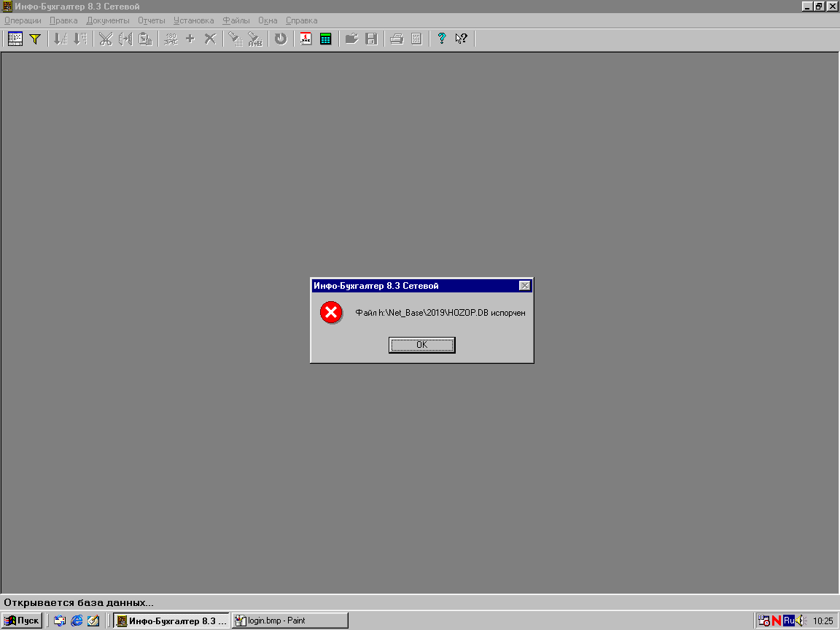Image resolution: width=840 pixels, height=630 pixels.
Task: Switch to Инфо-Бухгалтер 8.3 taskbar button
Action: click(171, 621)
